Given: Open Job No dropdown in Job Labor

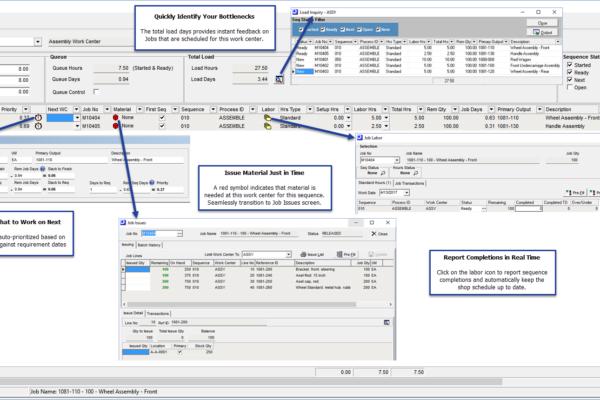Looking at the screenshot, I should coord(396,160).
